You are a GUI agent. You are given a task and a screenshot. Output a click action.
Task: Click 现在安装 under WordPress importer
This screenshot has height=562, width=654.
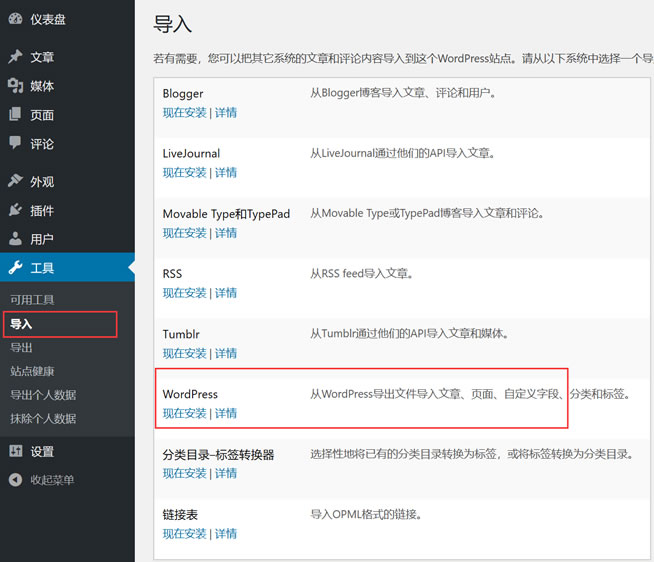click(x=184, y=413)
